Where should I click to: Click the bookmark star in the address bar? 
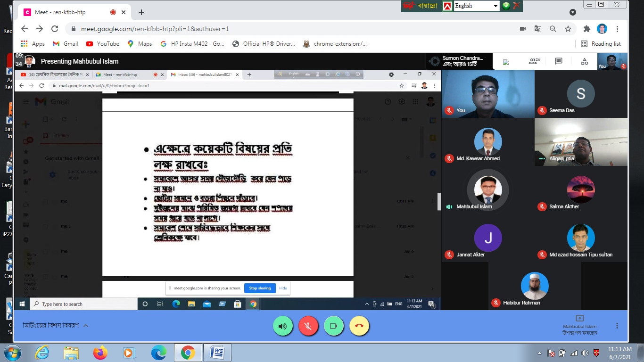[568, 29]
